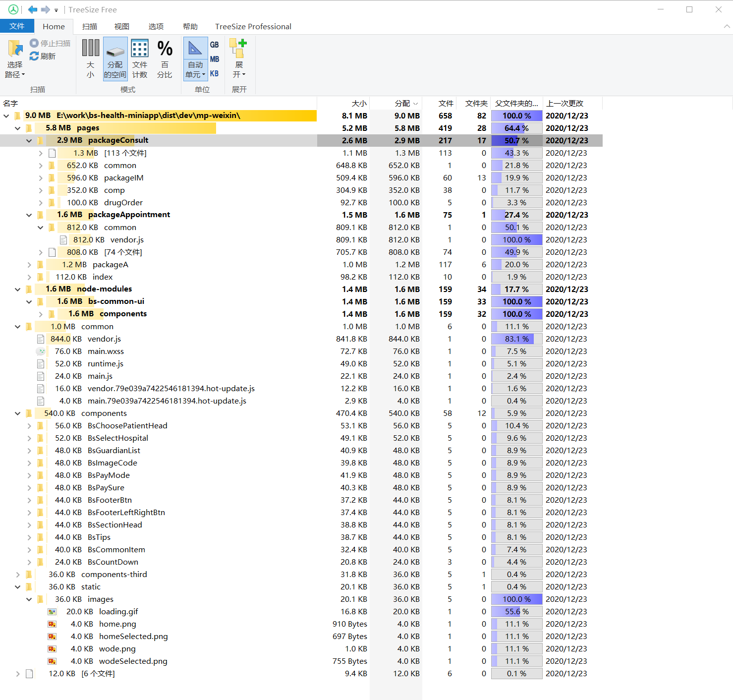This screenshot has height=700, width=733.
Task: Expand the packageA folder
Action: pyautogui.click(x=29, y=265)
